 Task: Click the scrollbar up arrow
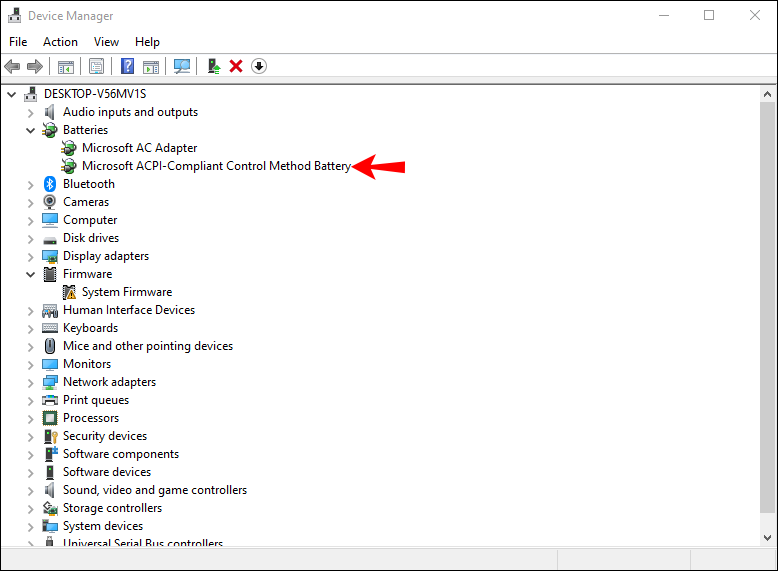pos(768,94)
